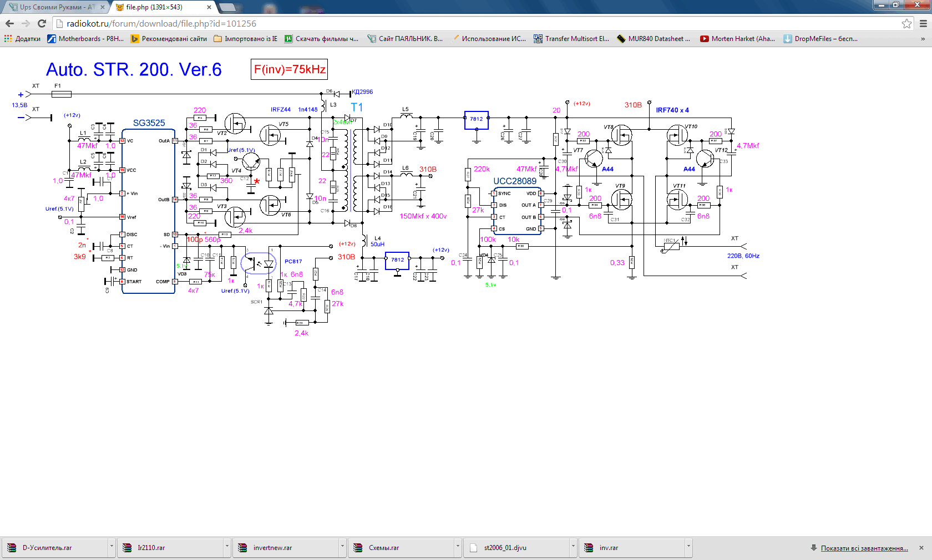Open st2006_01.djvu download options arrow

tap(573, 546)
